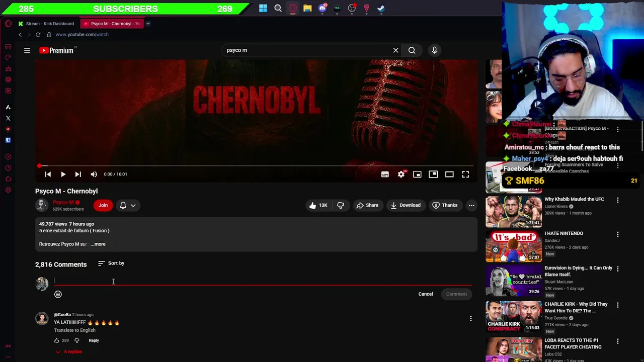This screenshot has width=644, height=362.
Task: Open Steam from the taskbar
Action: click(x=381, y=8)
